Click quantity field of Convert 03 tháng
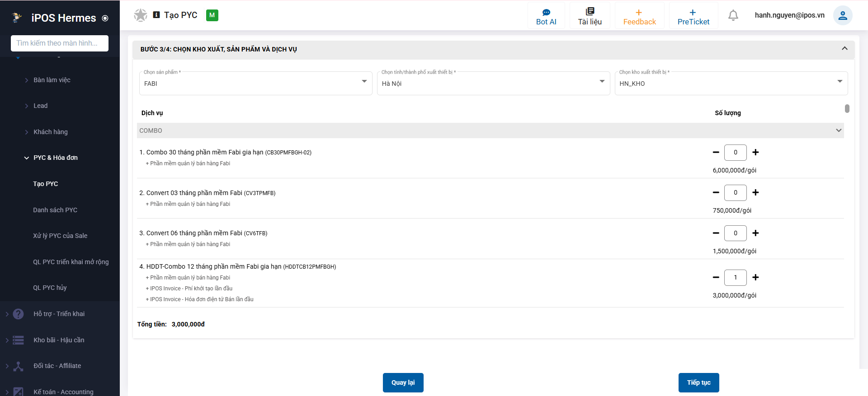 tap(736, 193)
